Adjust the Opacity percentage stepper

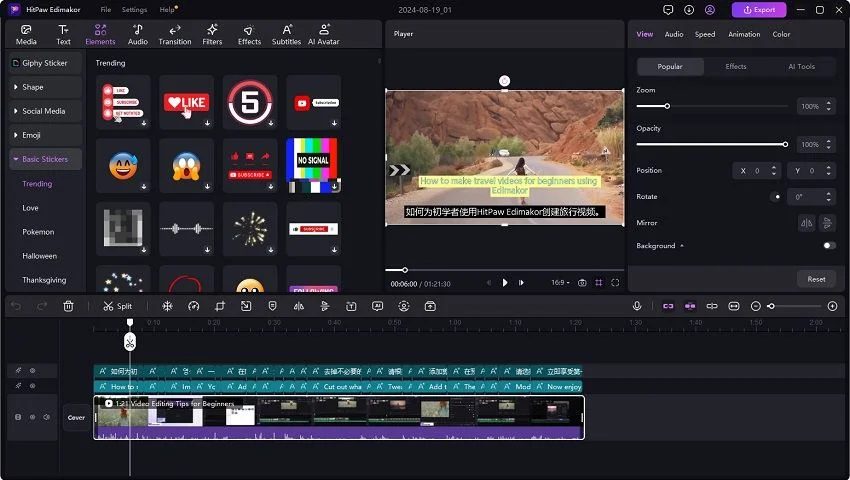[828, 144]
